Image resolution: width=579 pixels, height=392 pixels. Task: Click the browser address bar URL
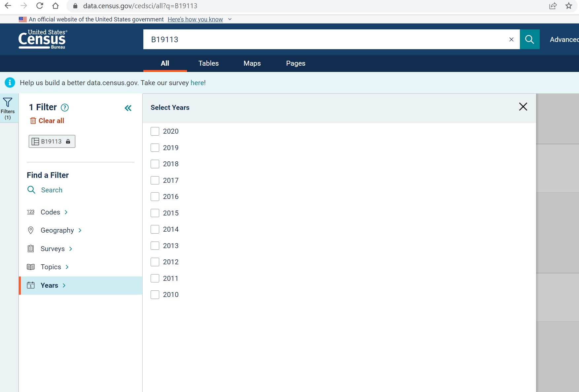click(140, 6)
